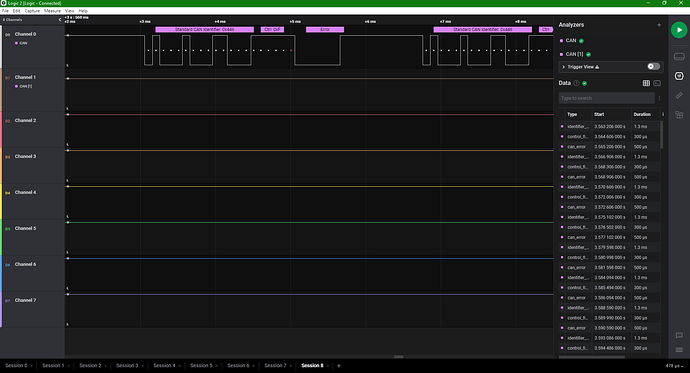Open the Session 4 tab dropdown arrow
This screenshot has width=690, height=373.
tap(180, 366)
